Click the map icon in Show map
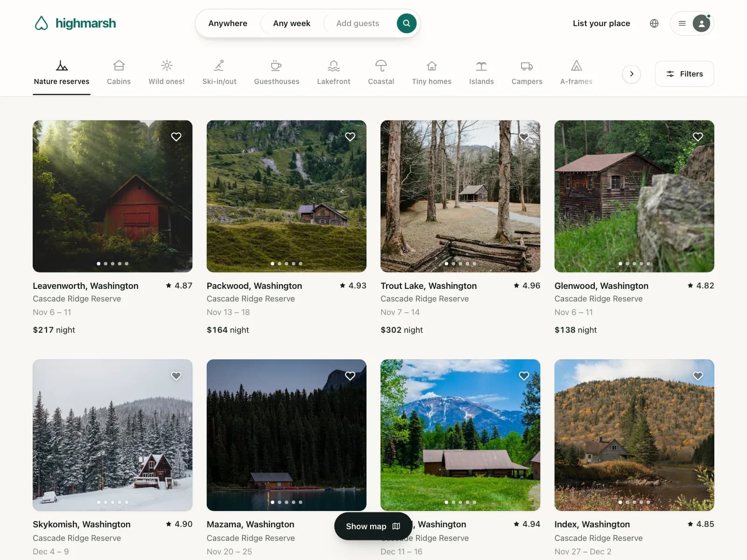This screenshot has width=747, height=560. tap(396, 526)
